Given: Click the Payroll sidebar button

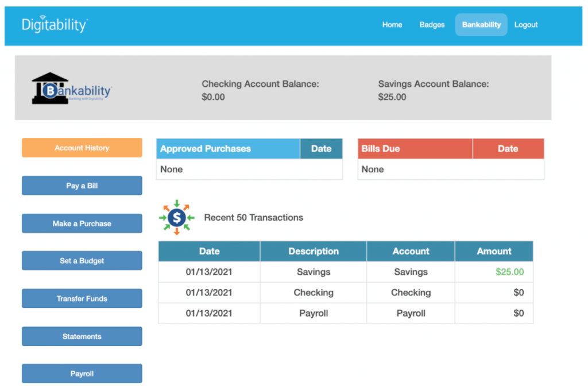Looking at the screenshot, I should (82, 373).
